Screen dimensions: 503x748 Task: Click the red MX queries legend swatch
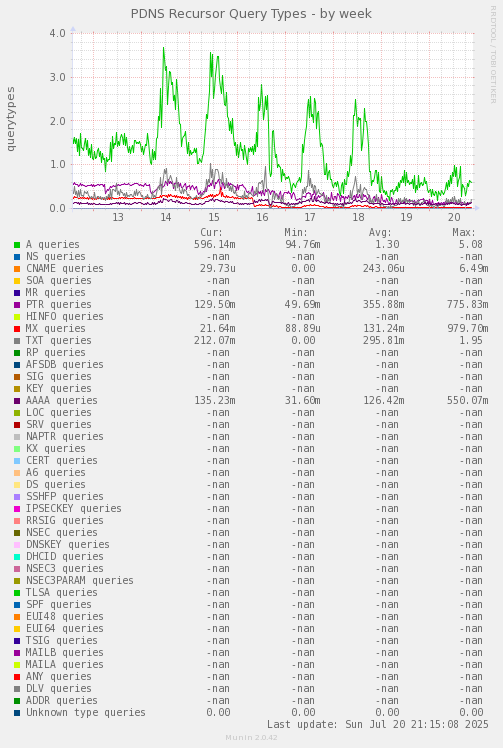click(17, 329)
